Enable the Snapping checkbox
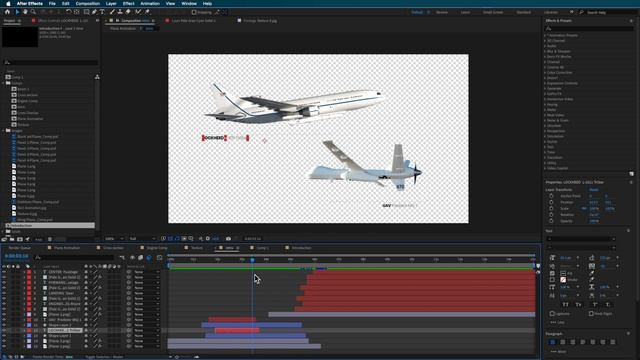Image resolution: width=640 pixels, height=360 pixels. click(x=194, y=12)
